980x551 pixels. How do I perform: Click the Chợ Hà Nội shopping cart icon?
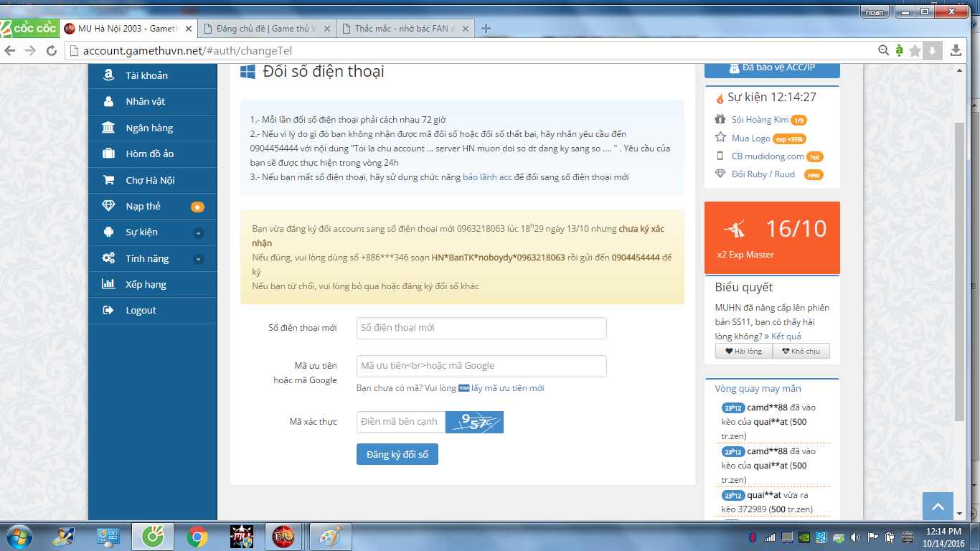[108, 180]
